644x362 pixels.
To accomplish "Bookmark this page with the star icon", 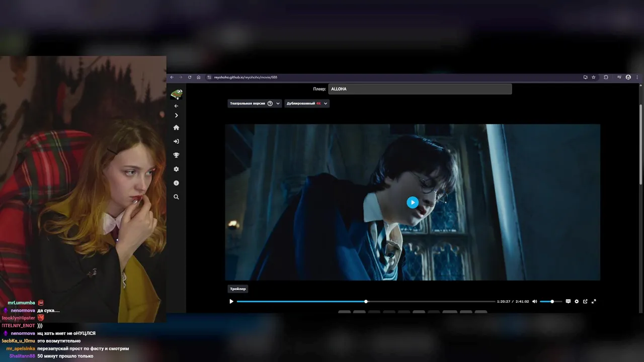I will [594, 77].
